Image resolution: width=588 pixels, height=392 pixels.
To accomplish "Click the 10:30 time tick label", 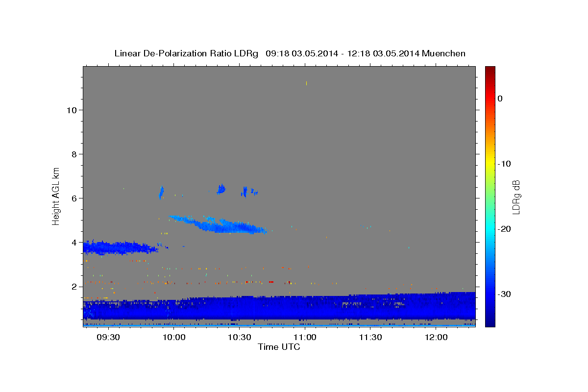I will tap(239, 338).
